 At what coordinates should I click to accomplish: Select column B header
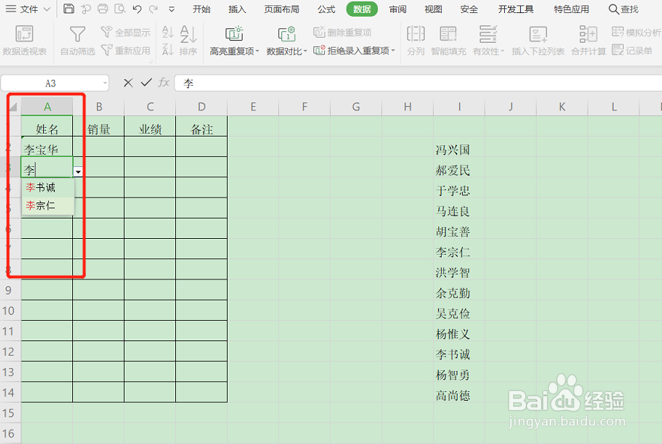click(x=99, y=107)
